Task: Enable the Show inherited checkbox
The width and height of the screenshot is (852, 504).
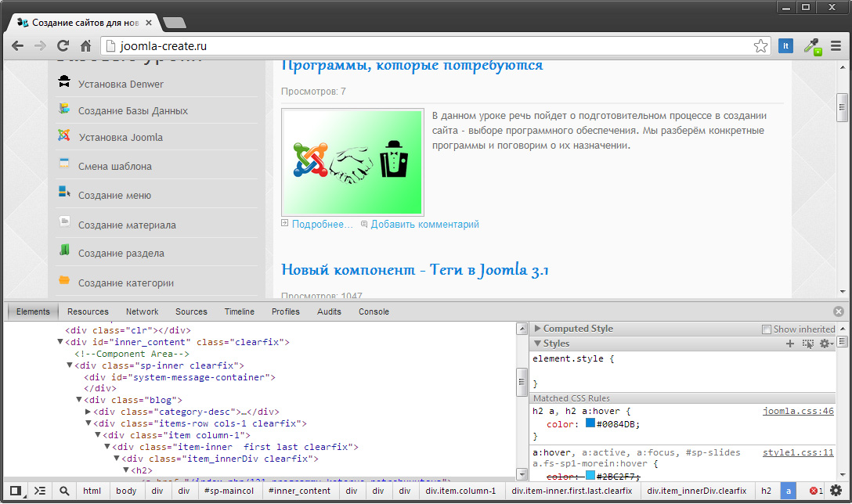Action: (x=767, y=329)
